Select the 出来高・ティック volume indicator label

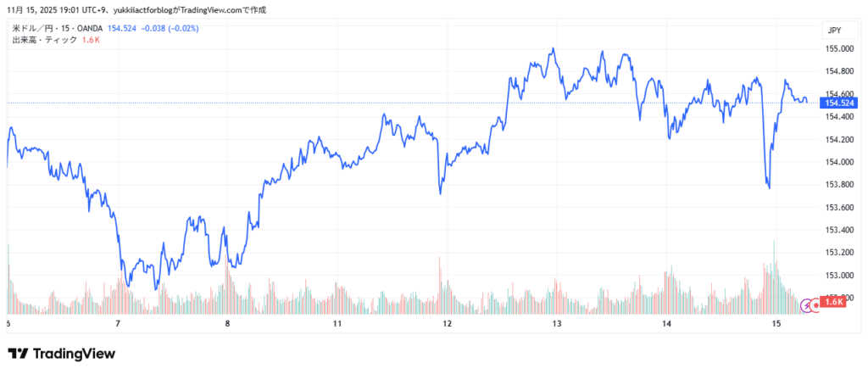[x=43, y=40]
